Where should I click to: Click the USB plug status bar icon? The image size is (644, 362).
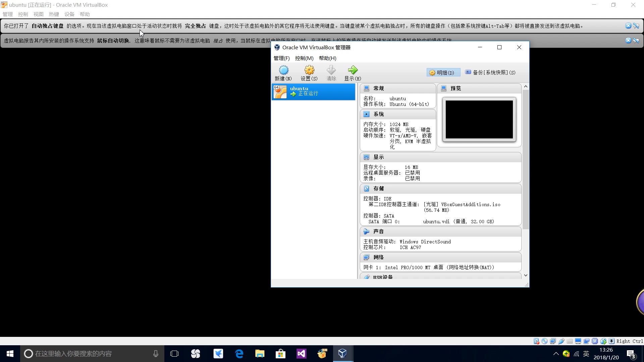[561, 341]
